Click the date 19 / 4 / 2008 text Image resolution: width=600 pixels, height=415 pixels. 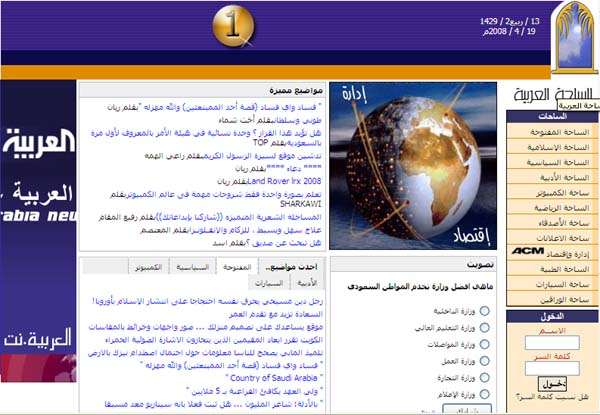[x=509, y=32]
